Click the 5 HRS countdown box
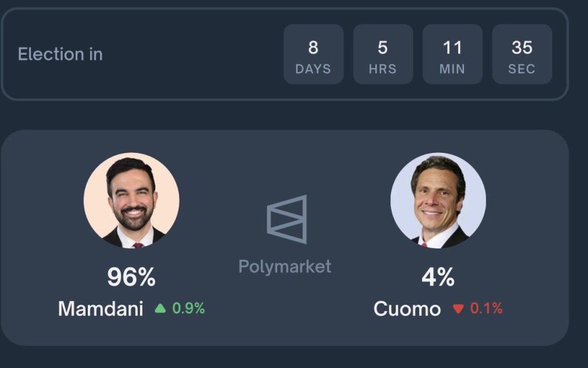This screenshot has height=368, width=588. pyautogui.click(x=383, y=55)
